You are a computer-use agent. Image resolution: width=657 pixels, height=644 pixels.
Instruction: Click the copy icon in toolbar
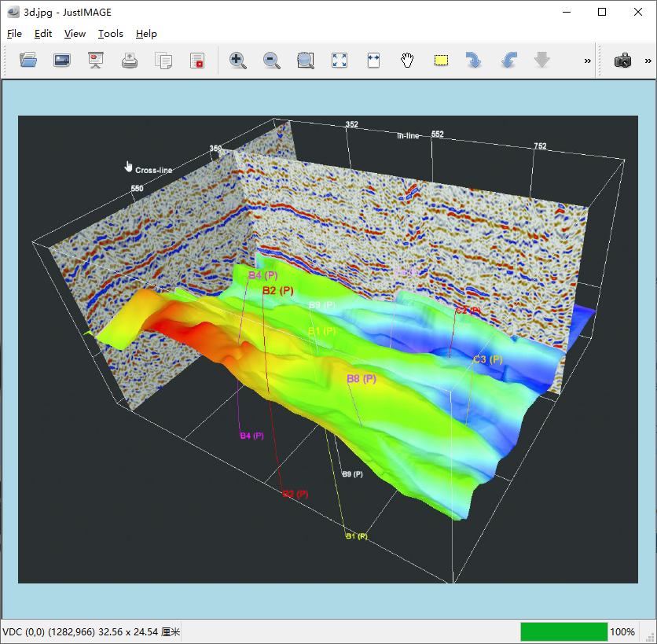(x=163, y=61)
